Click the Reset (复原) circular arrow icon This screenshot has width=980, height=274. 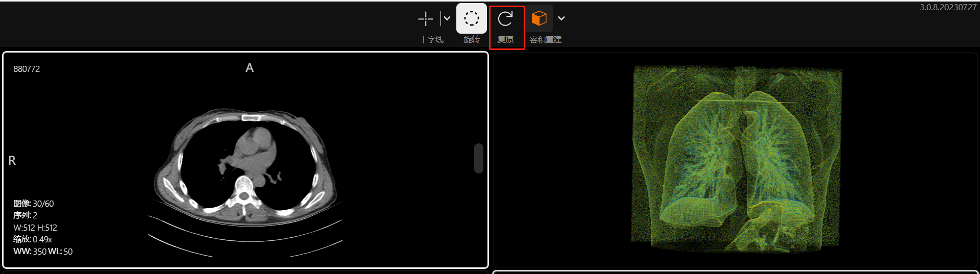(x=505, y=19)
